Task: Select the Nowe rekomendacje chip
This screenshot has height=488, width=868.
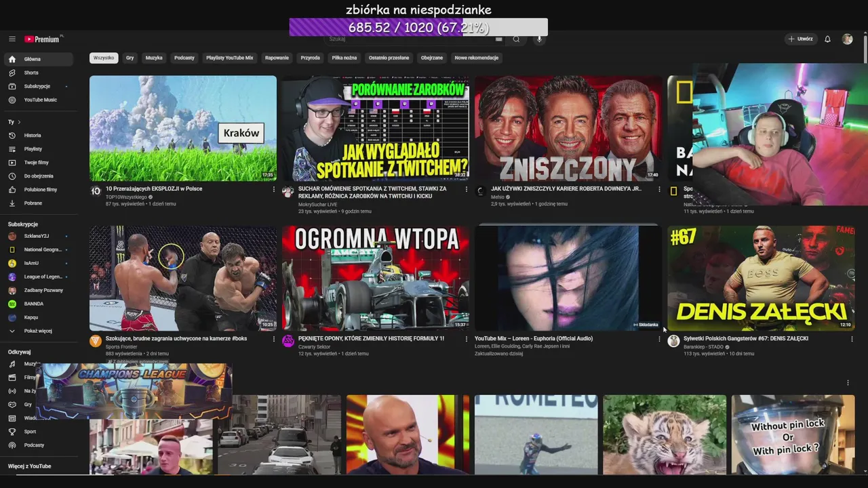Action: [x=477, y=58]
